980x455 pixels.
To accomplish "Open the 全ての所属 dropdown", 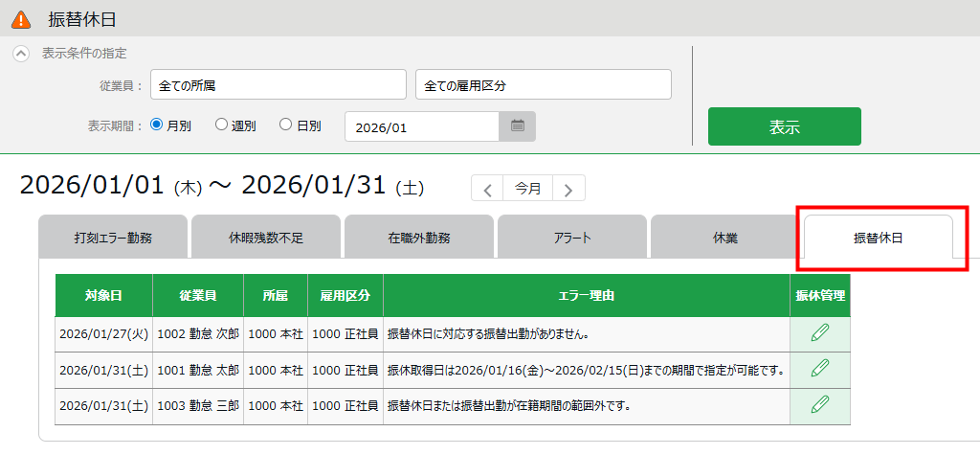I will [x=279, y=85].
